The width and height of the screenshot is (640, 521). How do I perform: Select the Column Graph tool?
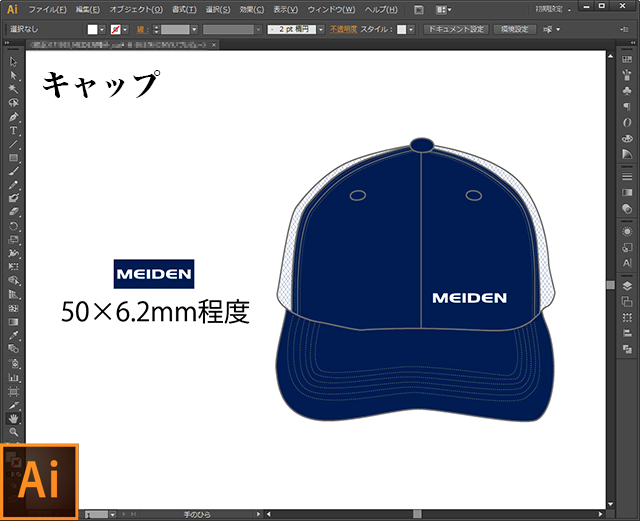pos(13,378)
